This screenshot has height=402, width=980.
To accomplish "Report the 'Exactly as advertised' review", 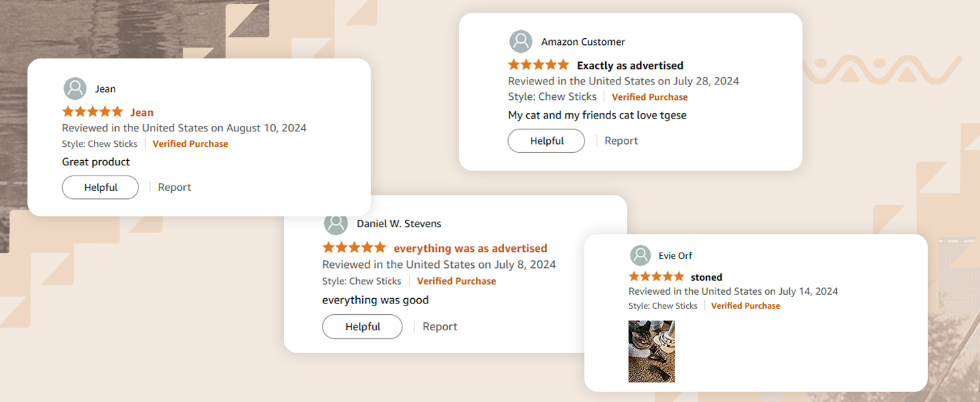I will (x=621, y=141).
